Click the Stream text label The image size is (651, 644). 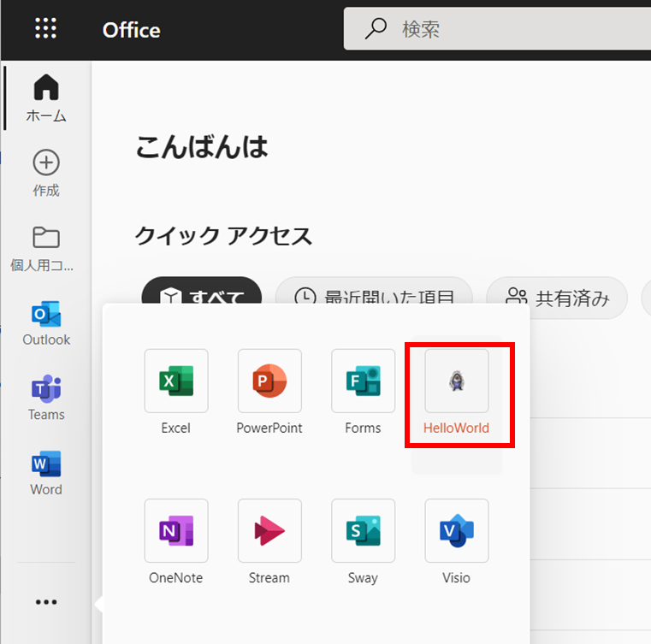269,577
